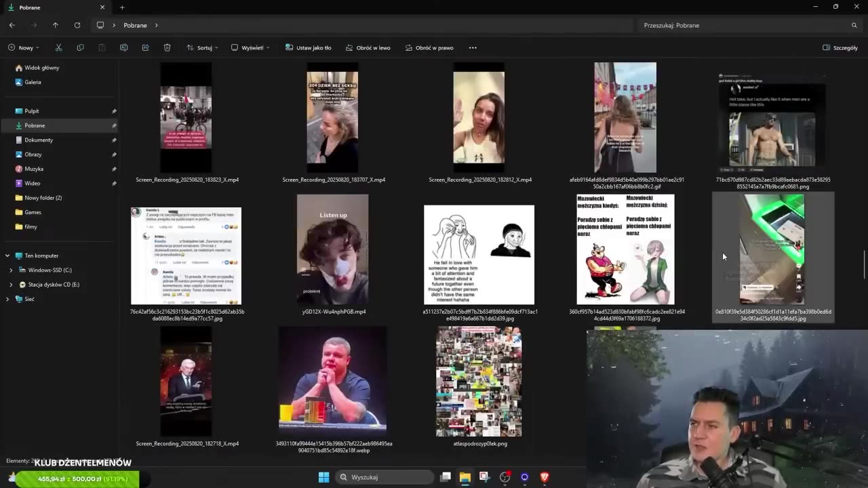Open the Windows Start menu

323,477
